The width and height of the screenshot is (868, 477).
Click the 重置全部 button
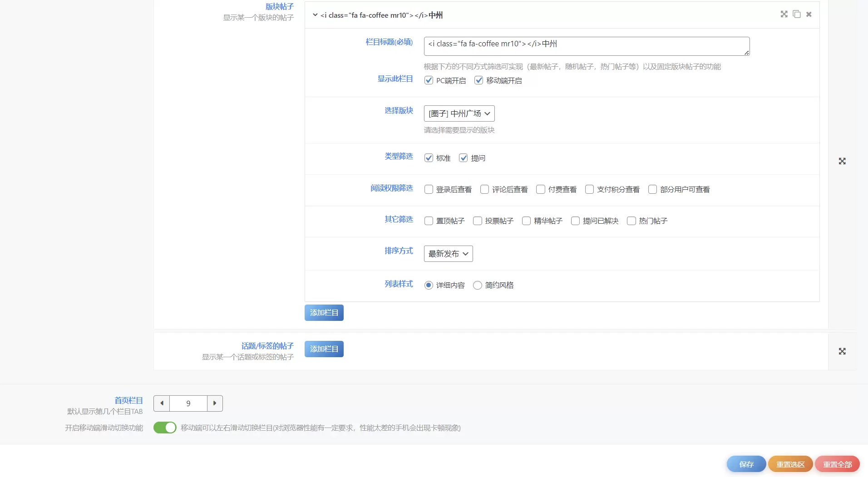[x=837, y=464]
